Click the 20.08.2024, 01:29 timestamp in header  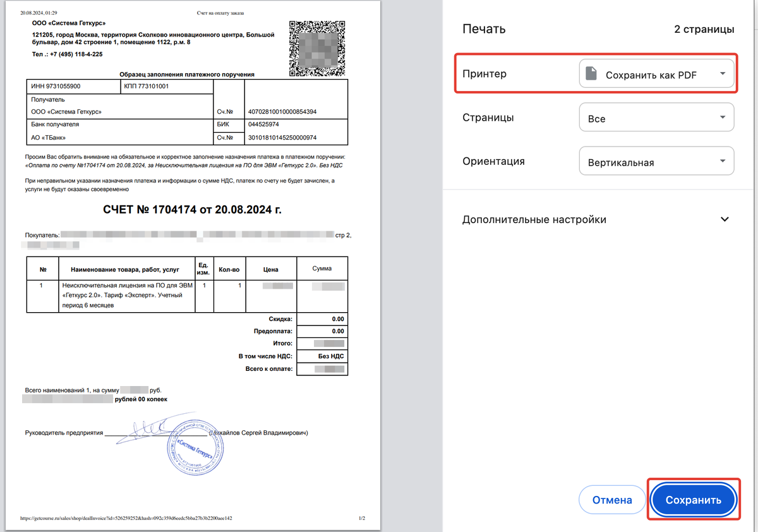[39, 13]
